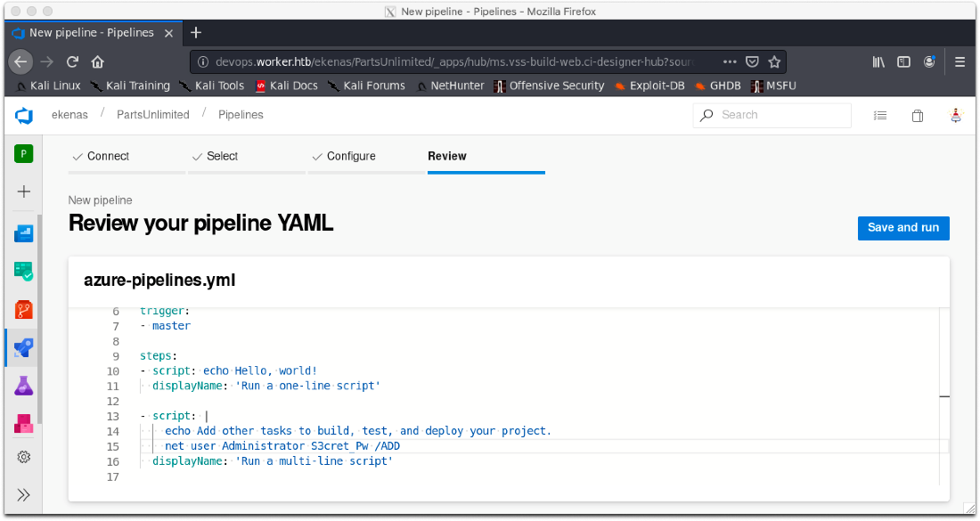Open page actions three-dot menu in URL bar
This screenshot has width=980, height=521.
(730, 61)
